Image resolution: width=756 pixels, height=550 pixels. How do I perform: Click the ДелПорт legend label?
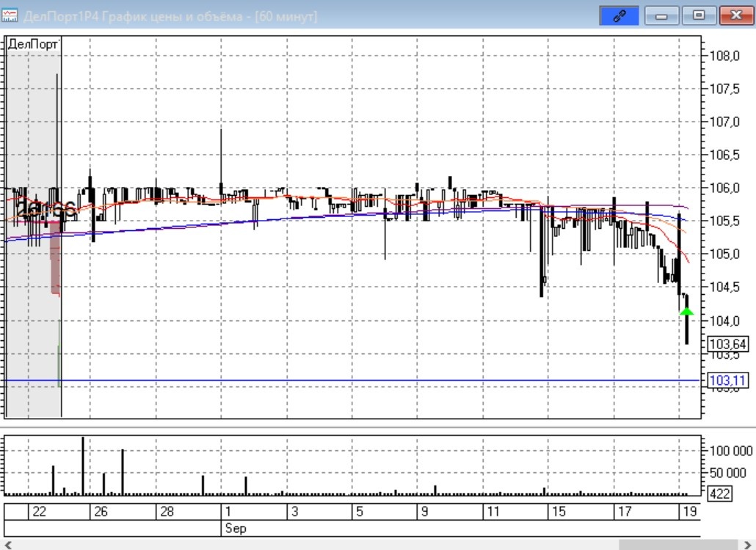pyautogui.click(x=33, y=44)
